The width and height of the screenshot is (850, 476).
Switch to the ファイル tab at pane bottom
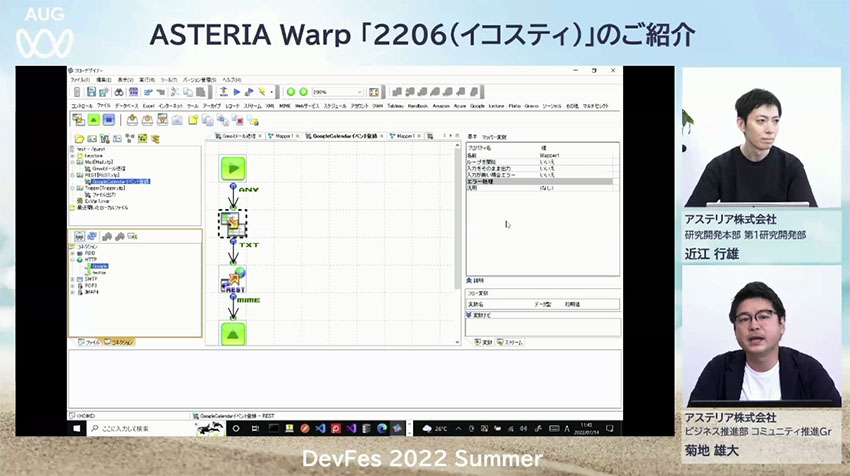point(89,343)
